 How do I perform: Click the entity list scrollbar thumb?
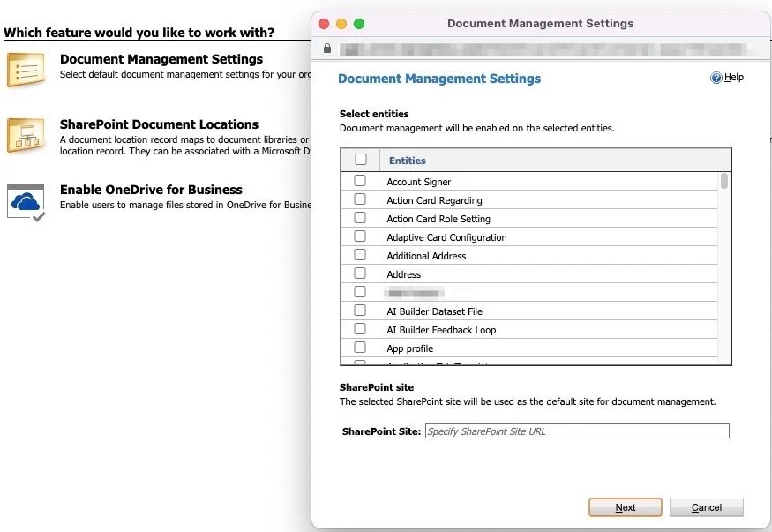(x=723, y=181)
